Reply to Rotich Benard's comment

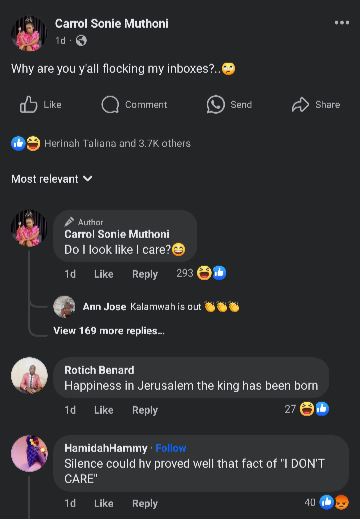click(145, 410)
